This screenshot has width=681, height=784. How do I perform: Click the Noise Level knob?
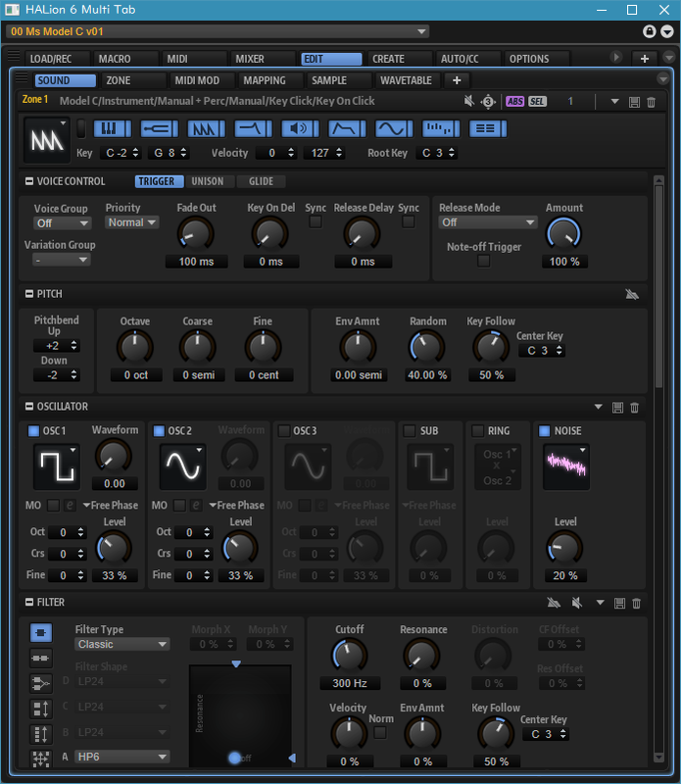pyautogui.click(x=565, y=548)
